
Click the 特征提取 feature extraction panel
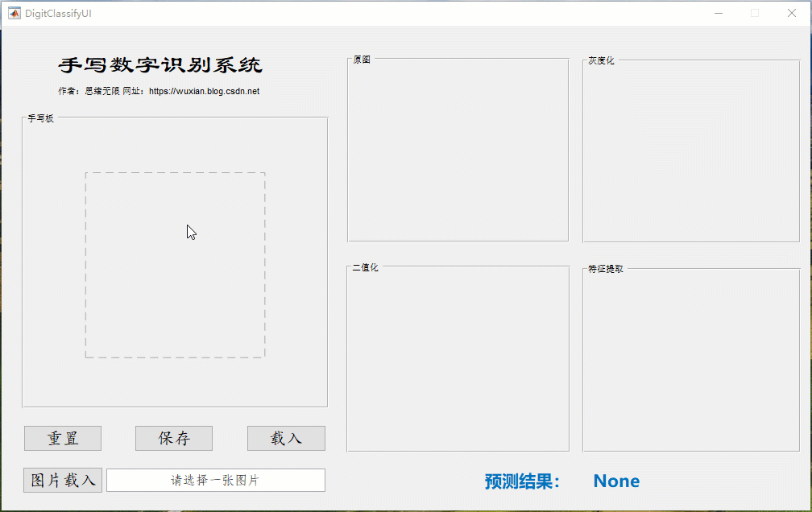click(691, 359)
